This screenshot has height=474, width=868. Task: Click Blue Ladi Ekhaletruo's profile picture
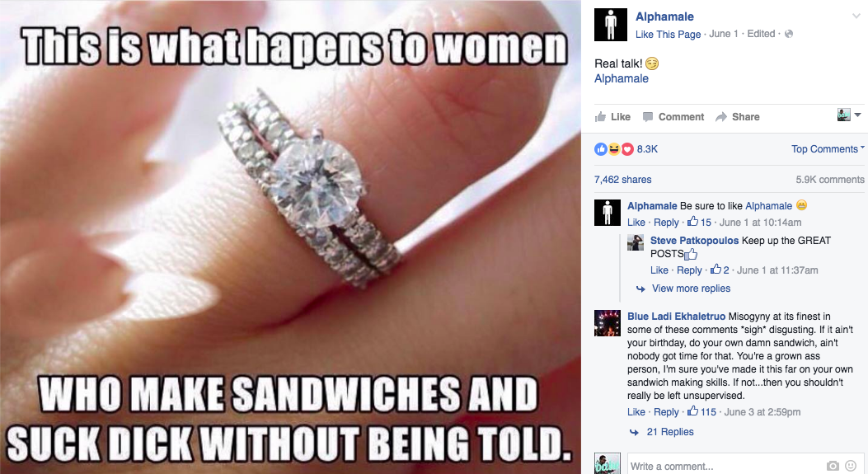coord(608,323)
